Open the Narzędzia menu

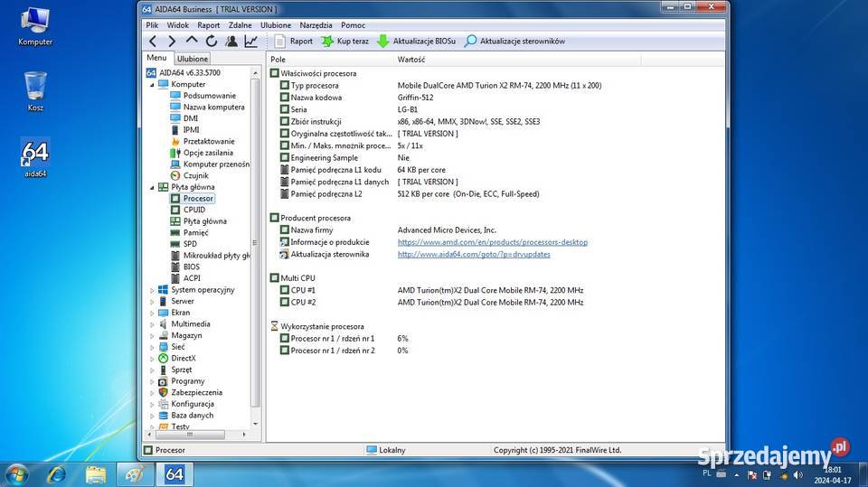tap(316, 25)
